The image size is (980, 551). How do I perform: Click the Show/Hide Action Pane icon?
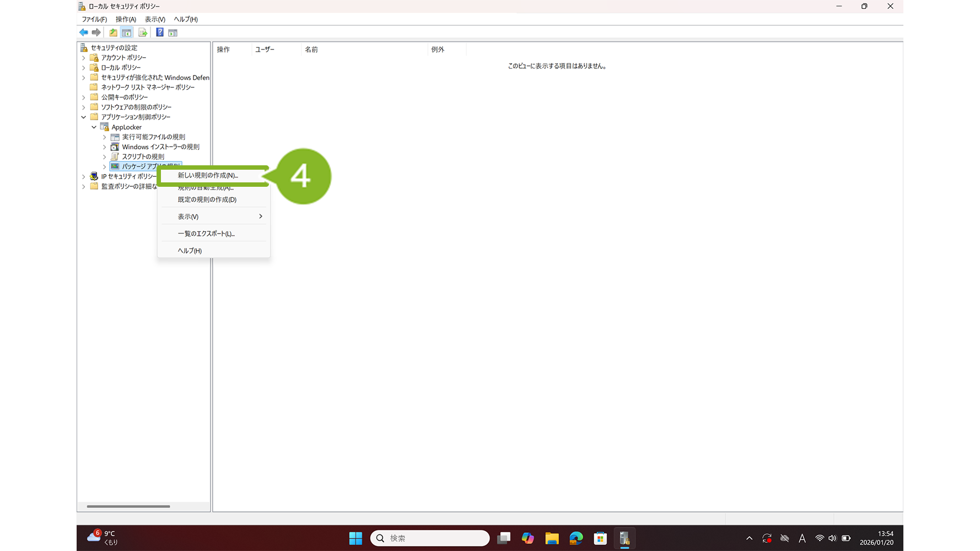pos(173,33)
